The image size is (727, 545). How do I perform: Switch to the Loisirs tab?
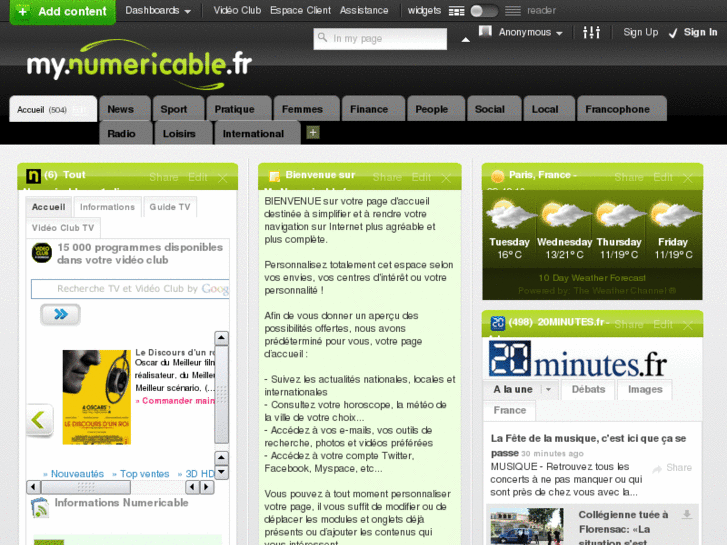pos(184,133)
